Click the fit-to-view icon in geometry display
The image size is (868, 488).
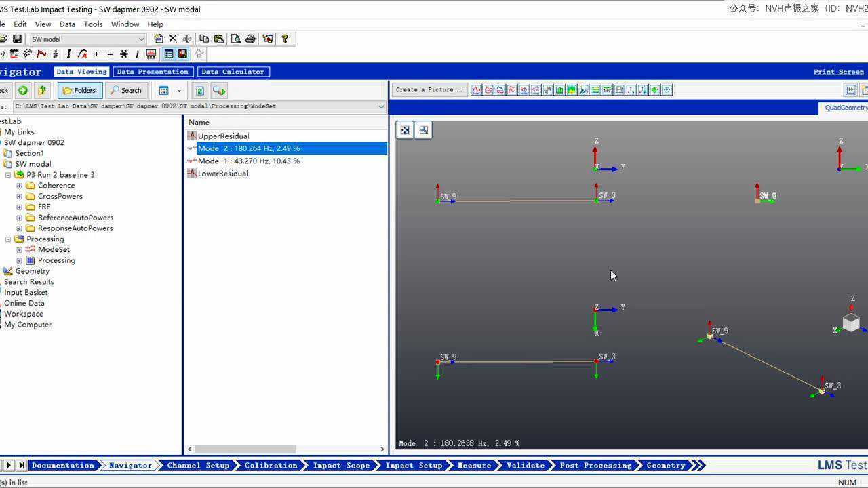pyautogui.click(x=405, y=130)
